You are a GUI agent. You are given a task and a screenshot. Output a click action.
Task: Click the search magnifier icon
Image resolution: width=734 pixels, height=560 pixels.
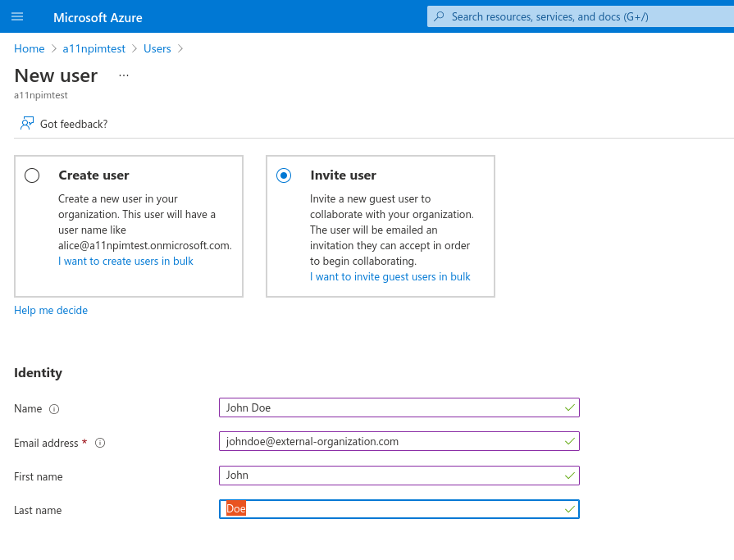click(x=439, y=16)
